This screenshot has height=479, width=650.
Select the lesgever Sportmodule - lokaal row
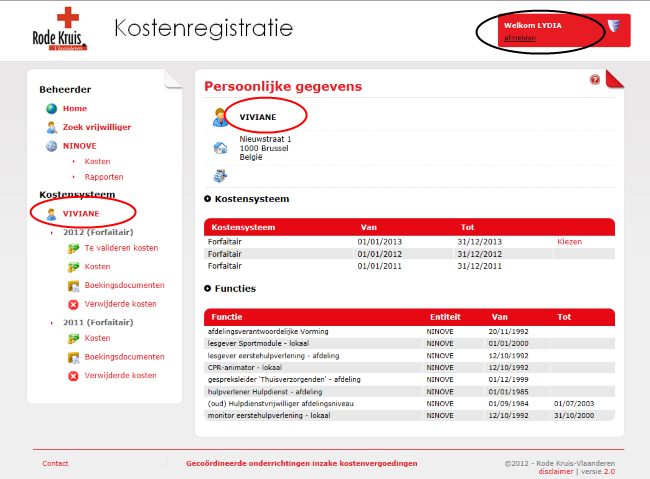(x=409, y=344)
